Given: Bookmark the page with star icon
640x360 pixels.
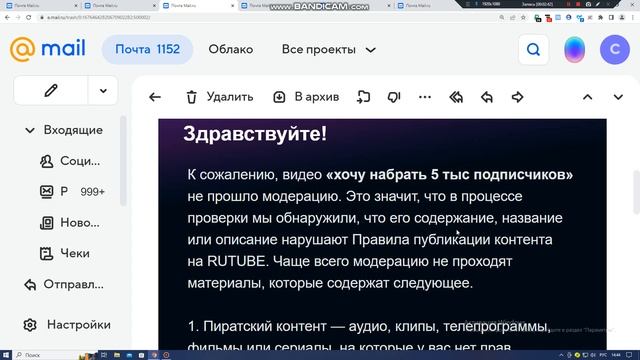Looking at the screenshot, I should pyautogui.click(x=523, y=18).
